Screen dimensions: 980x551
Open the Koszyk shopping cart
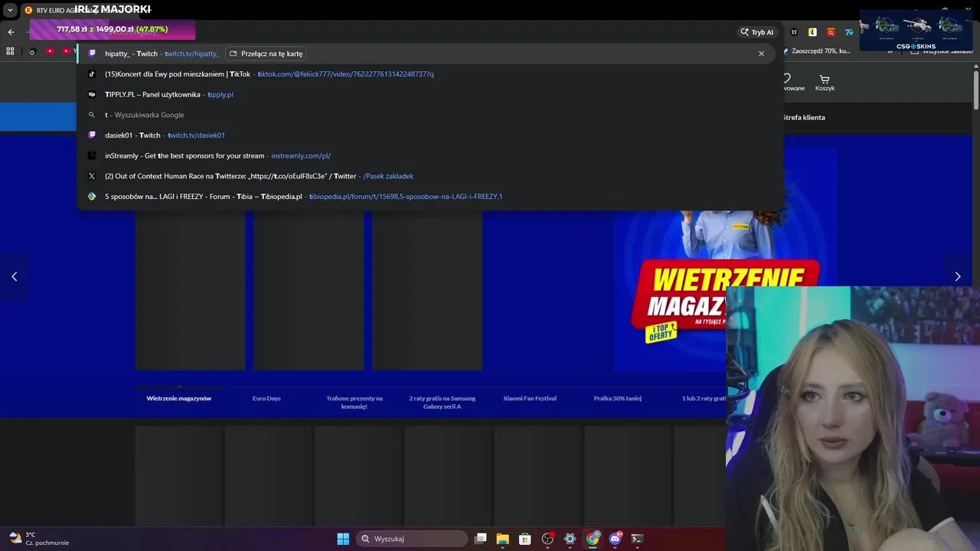pyautogui.click(x=825, y=82)
